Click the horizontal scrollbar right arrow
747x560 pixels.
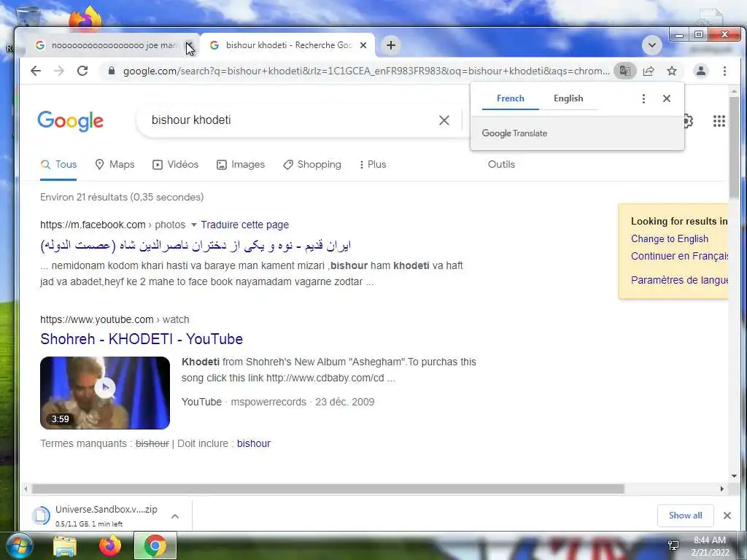coord(722,489)
